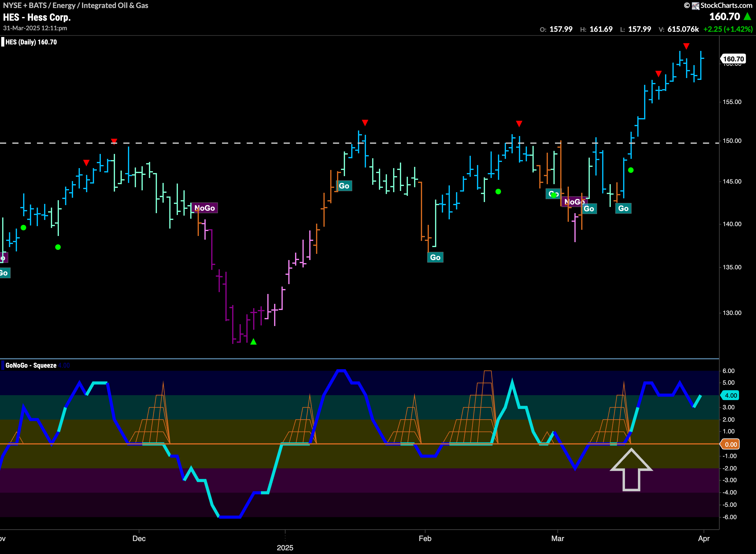Viewport: 756px width, 554px height.
Task: Click the 135.00 price axis label
Action: [732, 267]
